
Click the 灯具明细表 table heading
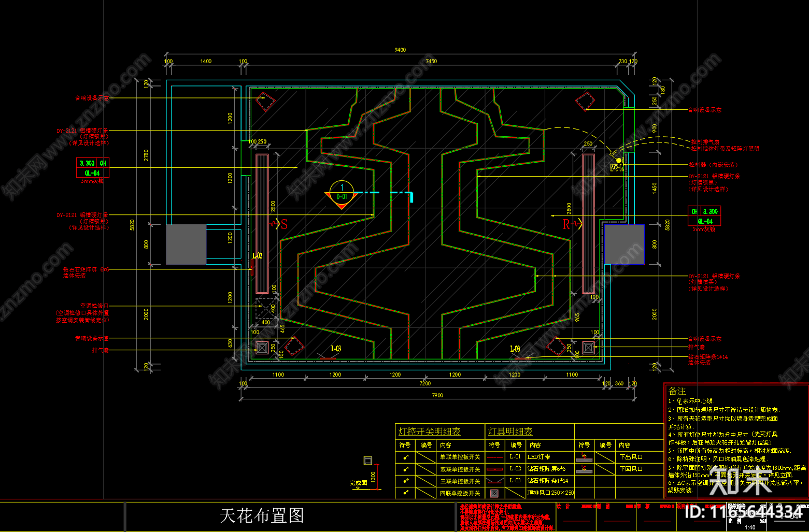pos(510,432)
